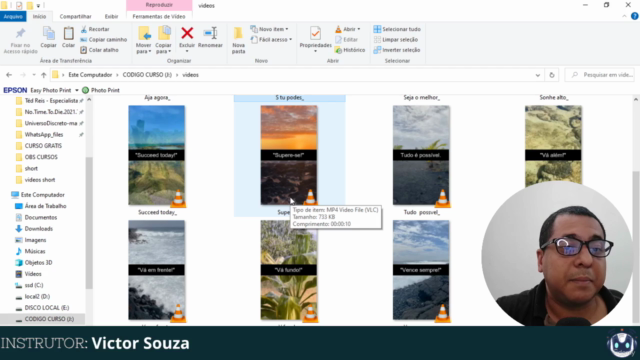Image resolution: width=640 pixels, height=360 pixels.
Task: Click the Colar clipboard icon
Action: 68,33
